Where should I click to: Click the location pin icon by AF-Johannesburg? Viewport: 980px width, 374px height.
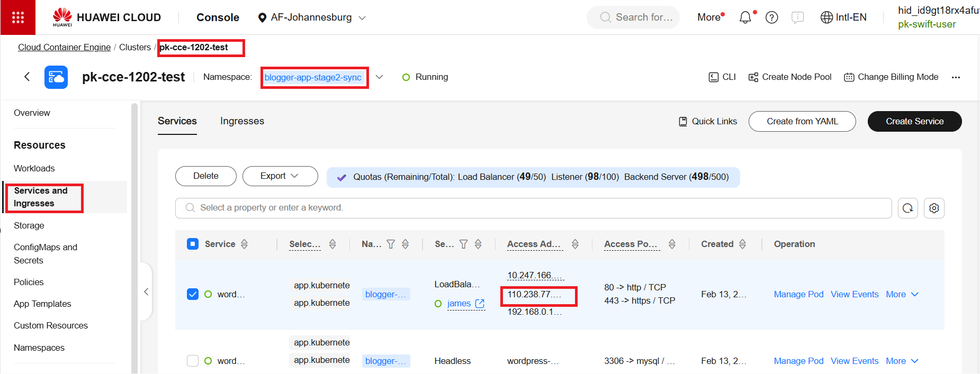(x=262, y=18)
